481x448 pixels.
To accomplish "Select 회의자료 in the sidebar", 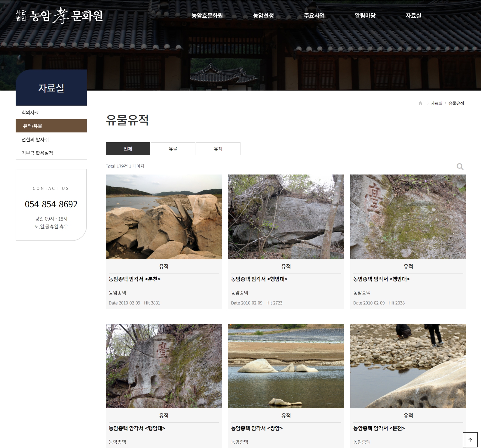I will coord(51,112).
